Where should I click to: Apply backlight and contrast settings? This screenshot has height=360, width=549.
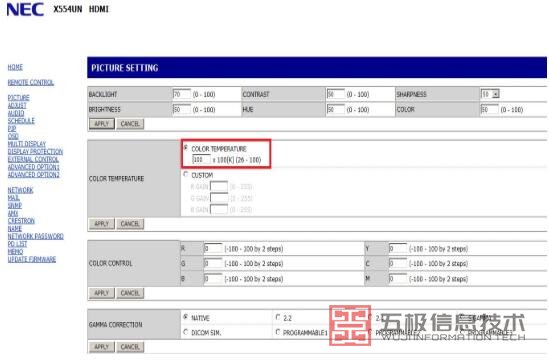[x=102, y=124]
